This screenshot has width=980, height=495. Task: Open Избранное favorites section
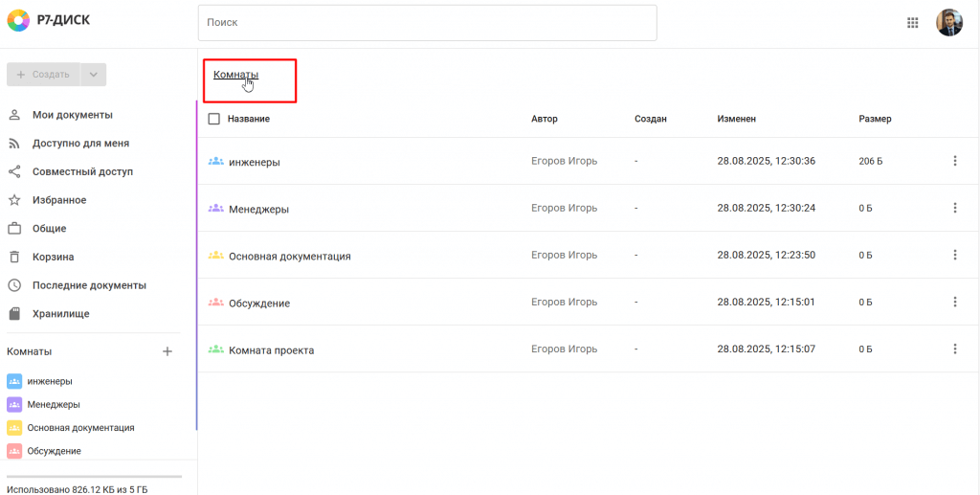59,200
